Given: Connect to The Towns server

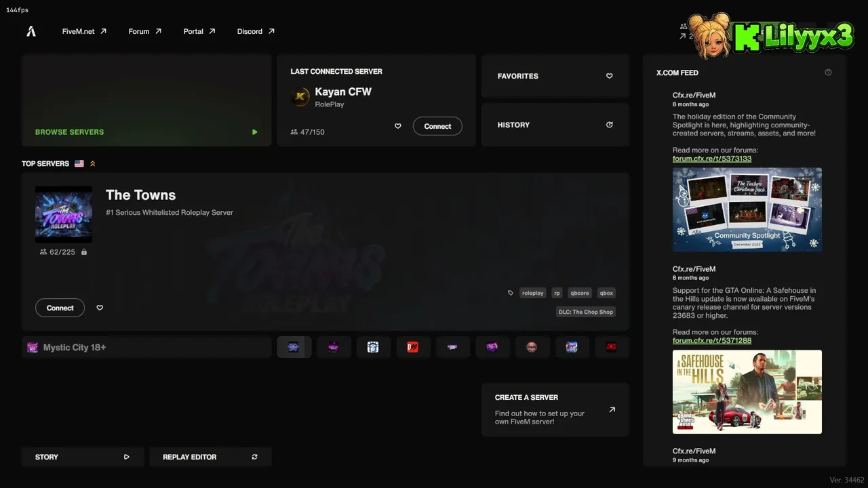Looking at the screenshot, I should click(60, 308).
